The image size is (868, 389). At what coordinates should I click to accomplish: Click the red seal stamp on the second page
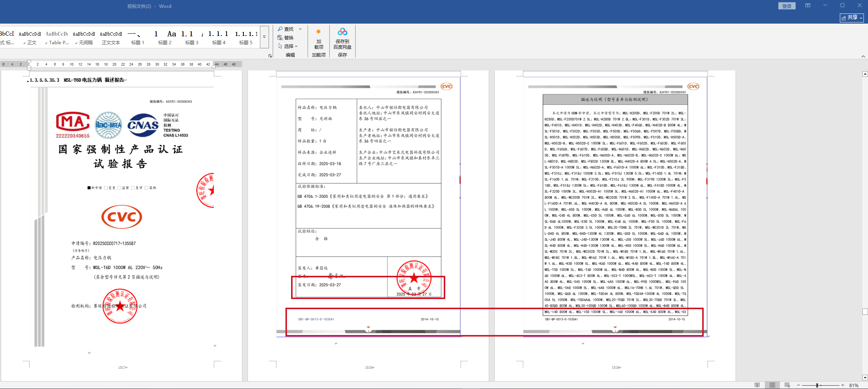point(414,278)
